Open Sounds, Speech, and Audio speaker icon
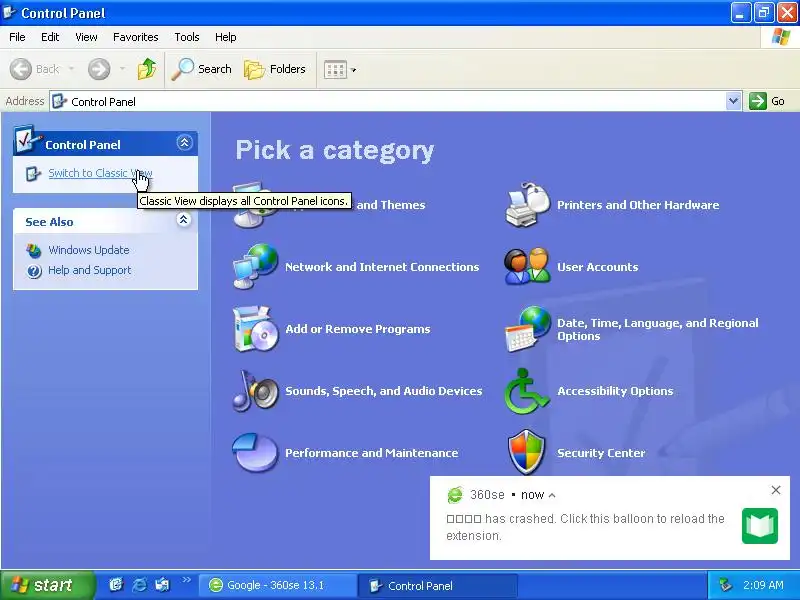The width and height of the screenshot is (800, 600). (256, 391)
